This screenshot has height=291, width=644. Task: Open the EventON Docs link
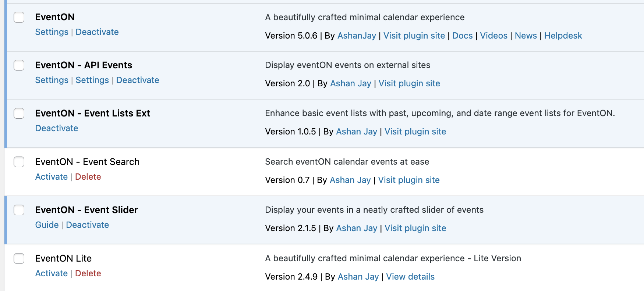tap(462, 36)
